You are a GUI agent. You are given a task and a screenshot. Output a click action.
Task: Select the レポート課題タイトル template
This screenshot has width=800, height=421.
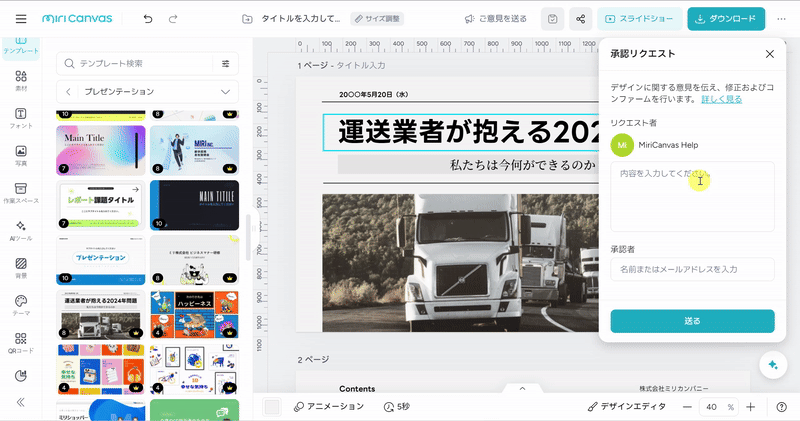tap(101, 205)
